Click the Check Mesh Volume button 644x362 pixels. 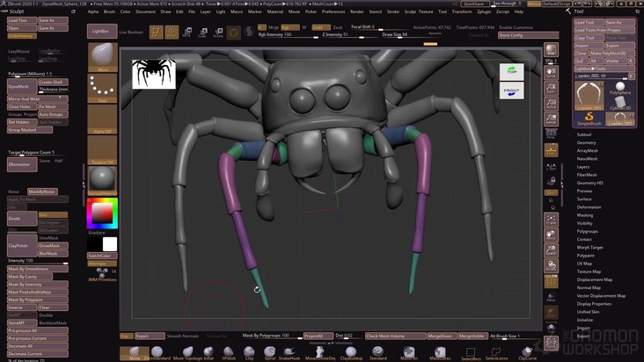tap(395, 336)
